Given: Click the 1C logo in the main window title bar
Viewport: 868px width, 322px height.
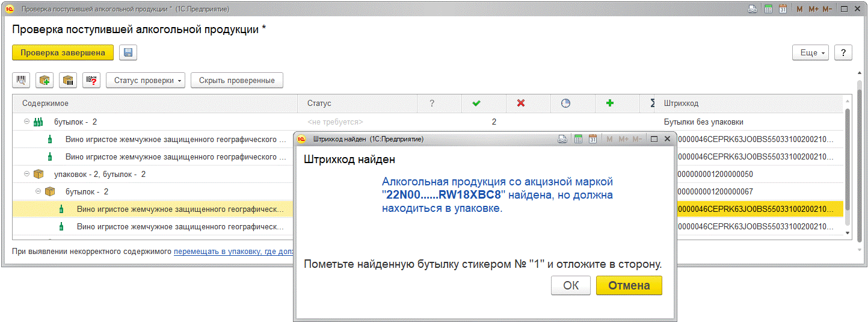Looking at the screenshot, I should click(x=10, y=9).
